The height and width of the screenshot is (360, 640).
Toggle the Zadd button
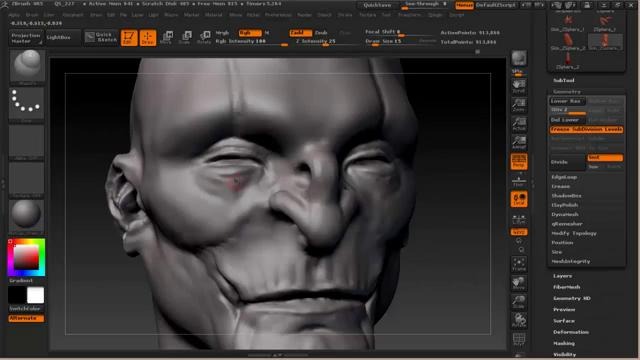(x=300, y=33)
